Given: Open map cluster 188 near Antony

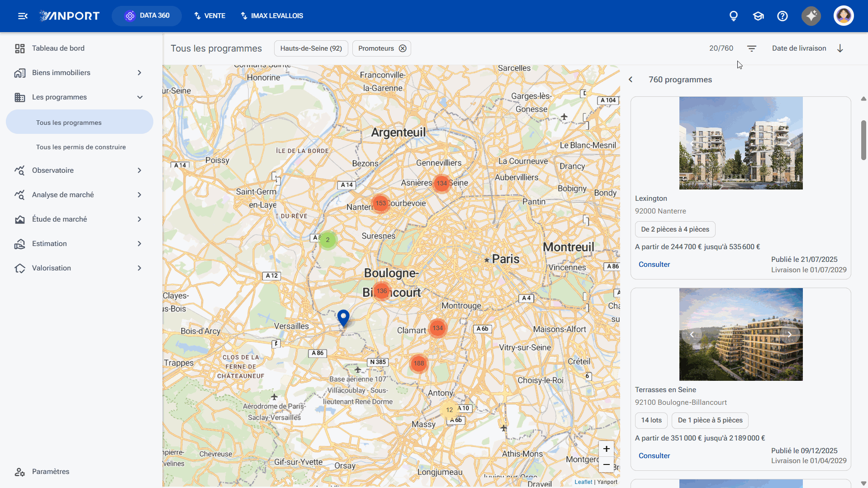Looking at the screenshot, I should [419, 363].
